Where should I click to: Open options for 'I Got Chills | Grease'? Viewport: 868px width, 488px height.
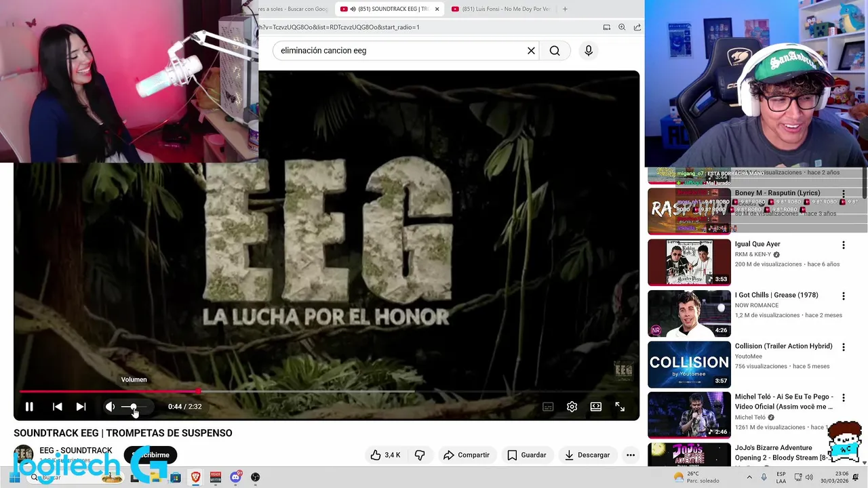844,296
